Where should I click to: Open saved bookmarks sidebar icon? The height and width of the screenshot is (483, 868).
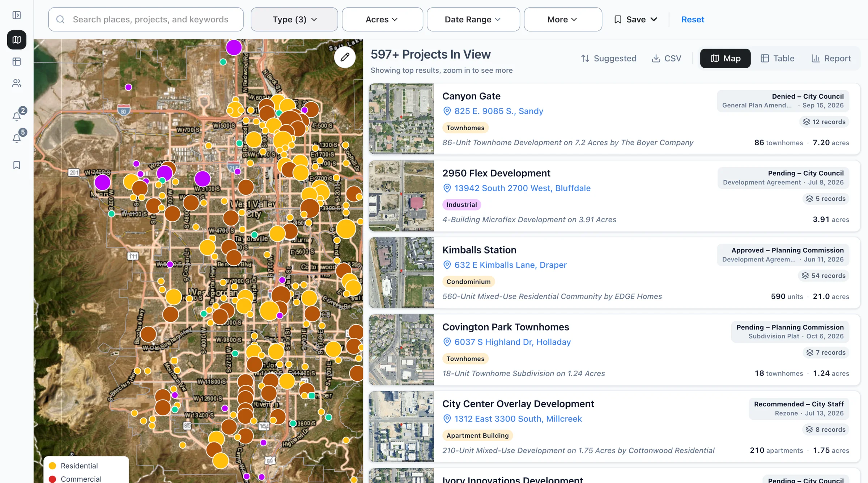point(17,165)
